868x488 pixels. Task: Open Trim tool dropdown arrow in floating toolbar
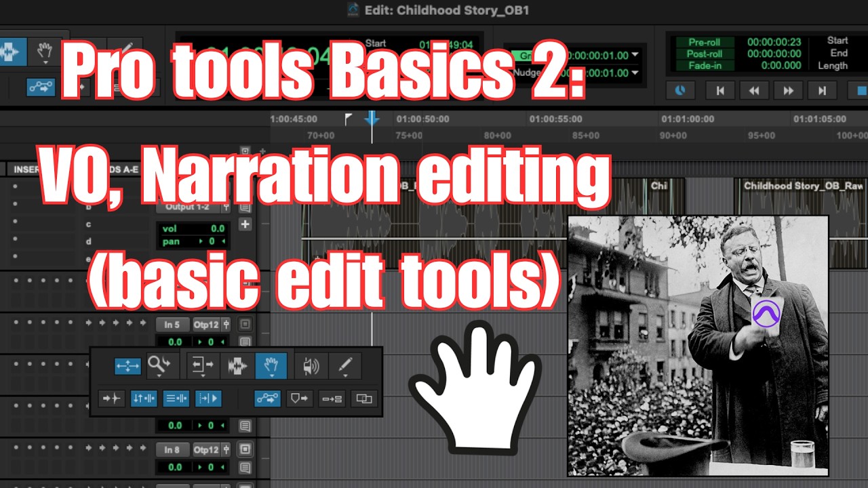click(x=203, y=375)
